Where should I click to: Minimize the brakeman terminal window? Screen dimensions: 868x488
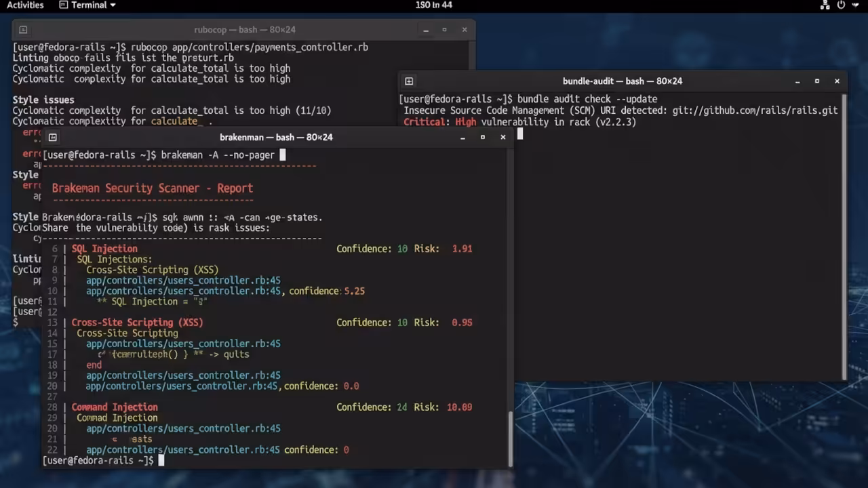(462, 138)
